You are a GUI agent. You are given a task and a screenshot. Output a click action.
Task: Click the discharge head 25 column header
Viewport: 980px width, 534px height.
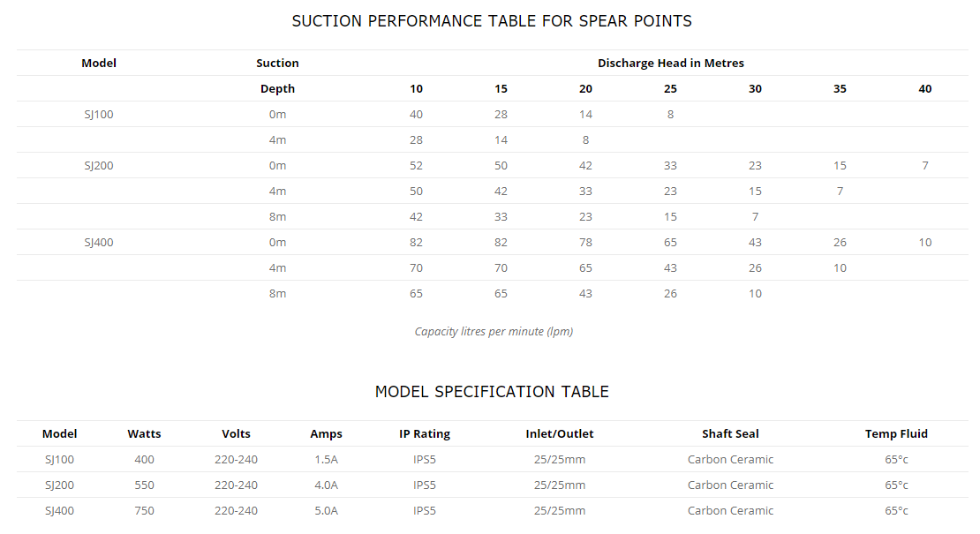[x=670, y=88]
